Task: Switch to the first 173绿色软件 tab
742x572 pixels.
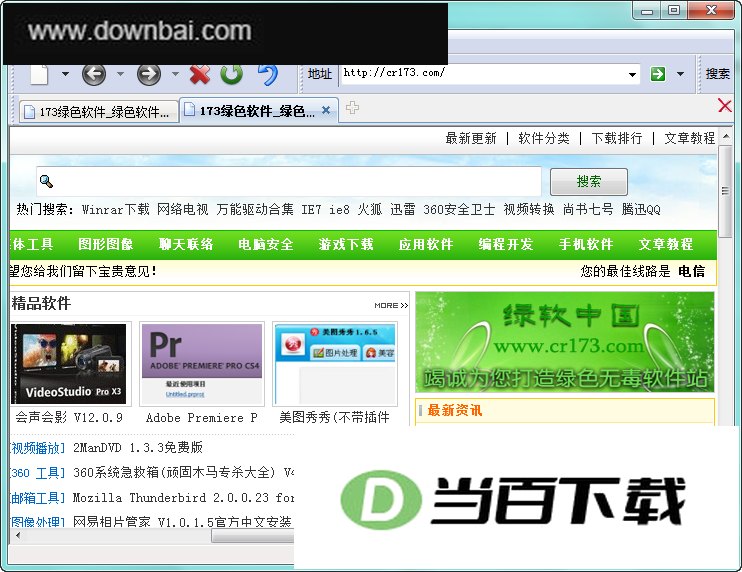Action: coord(99,112)
